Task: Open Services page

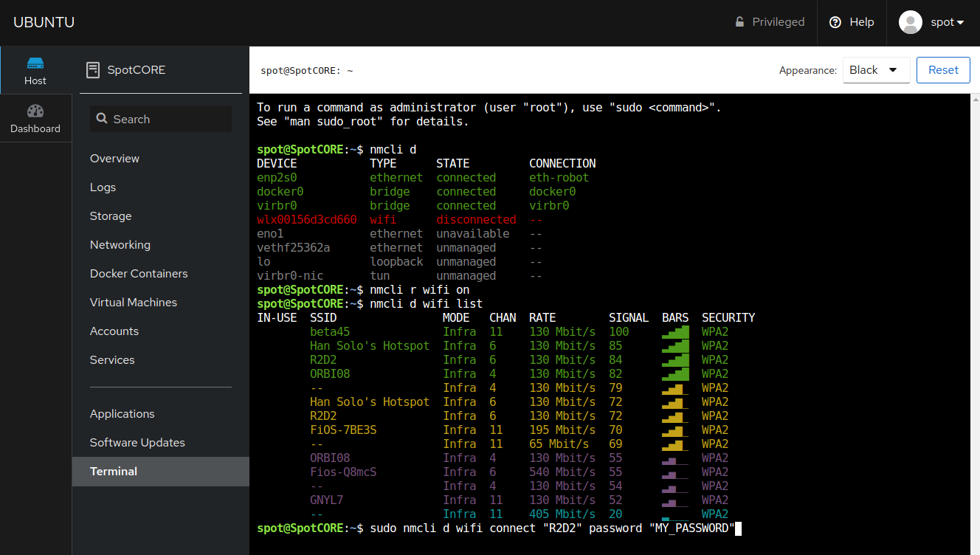Action: (x=112, y=359)
